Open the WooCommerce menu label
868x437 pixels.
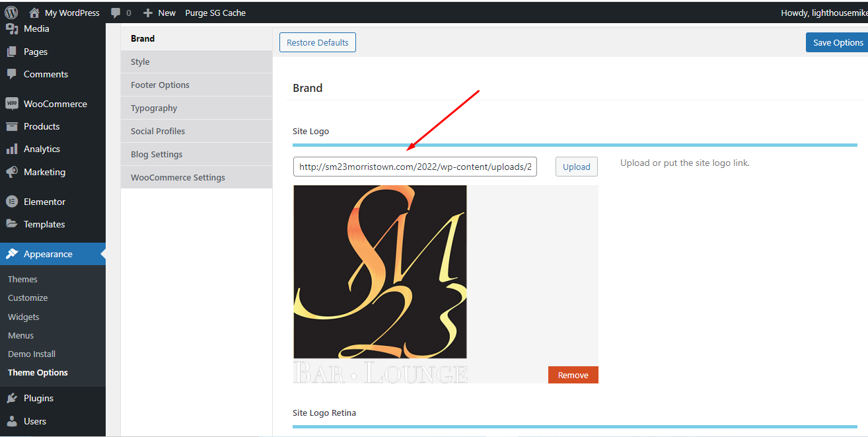click(x=55, y=104)
